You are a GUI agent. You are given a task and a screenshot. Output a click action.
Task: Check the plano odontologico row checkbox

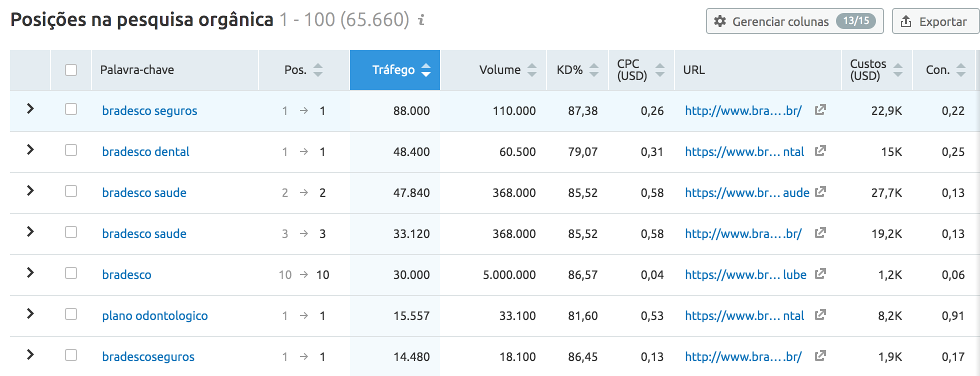point(71,314)
